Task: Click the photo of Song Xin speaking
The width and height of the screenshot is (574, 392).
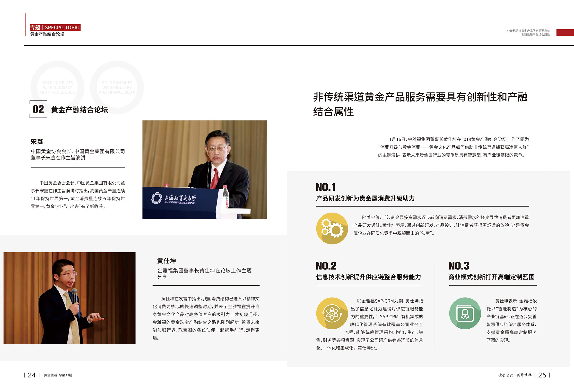Action: click(x=205, y=170)
